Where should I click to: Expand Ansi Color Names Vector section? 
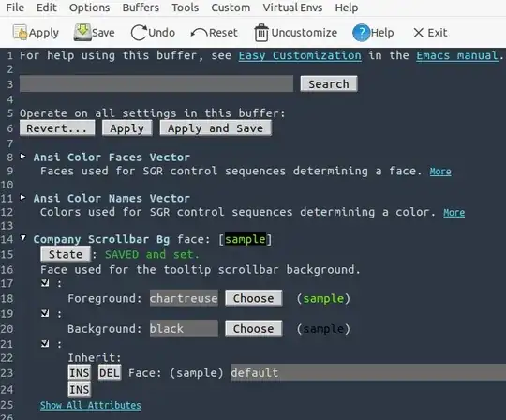pos(22,197)
